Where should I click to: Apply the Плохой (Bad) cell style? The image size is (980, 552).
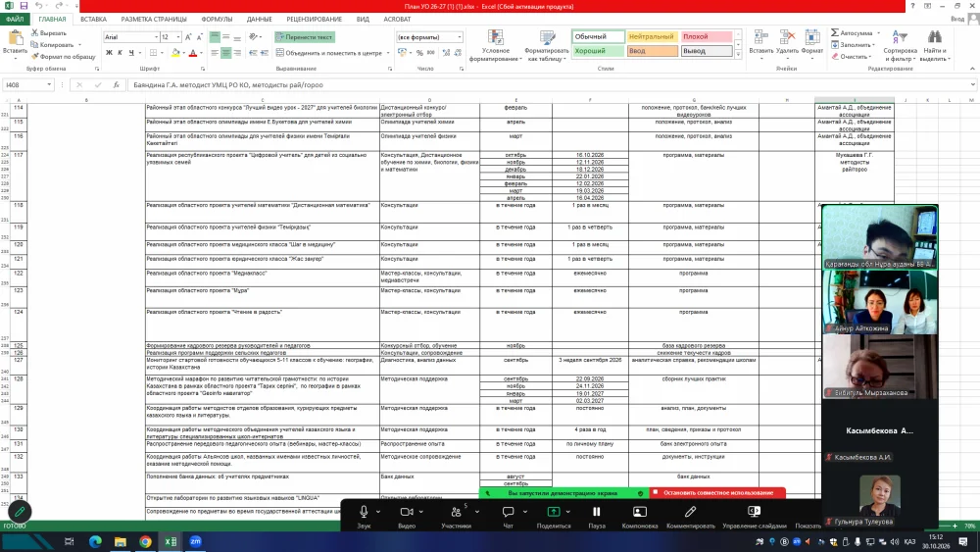[x=707, y=37]
